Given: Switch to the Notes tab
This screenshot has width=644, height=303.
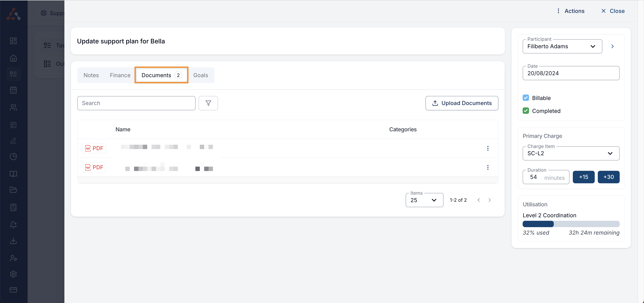Looking at the screenshot, I should pyautogui.click(x=91, y=75).
